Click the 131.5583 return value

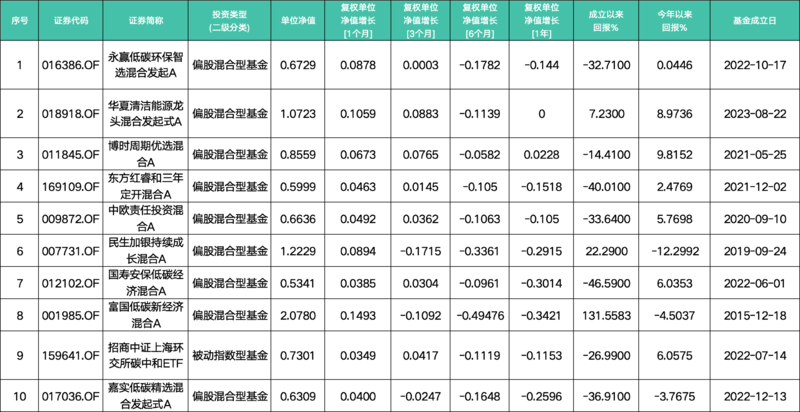606,316
